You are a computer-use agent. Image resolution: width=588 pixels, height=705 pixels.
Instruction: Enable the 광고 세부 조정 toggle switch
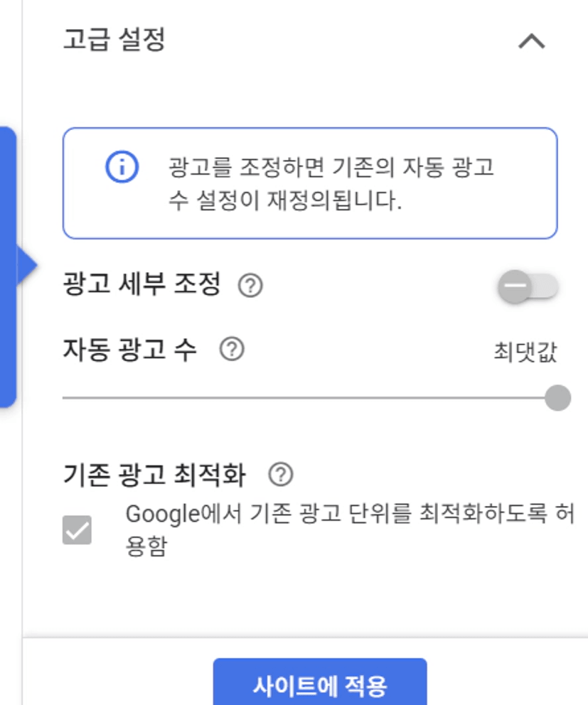tap(528, 287)
